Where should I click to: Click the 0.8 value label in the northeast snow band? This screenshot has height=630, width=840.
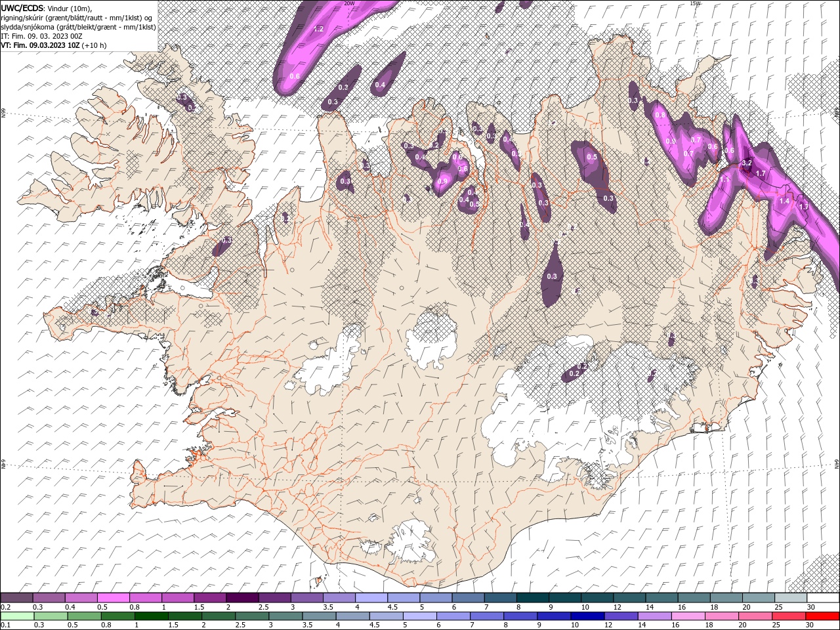[660, 115]
